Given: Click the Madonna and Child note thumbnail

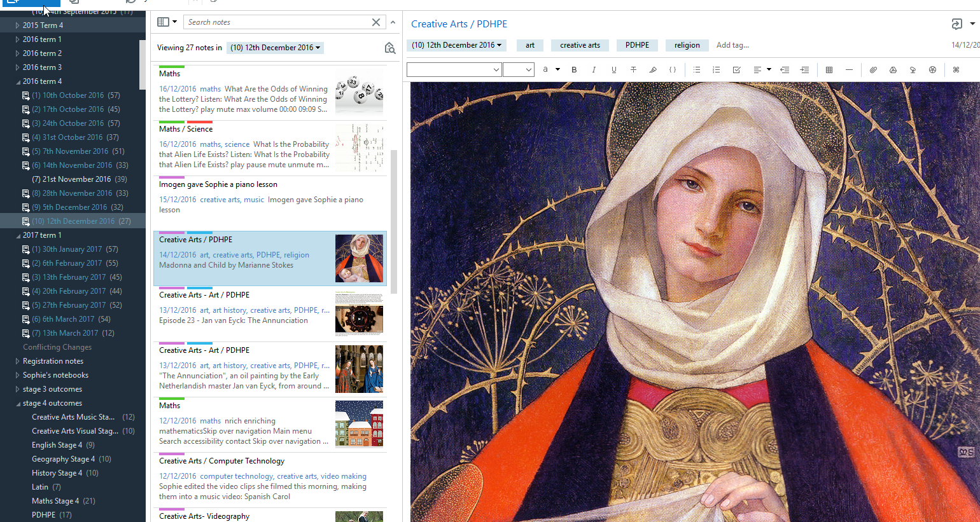Looking at the screenshot, I should (360, 258).
